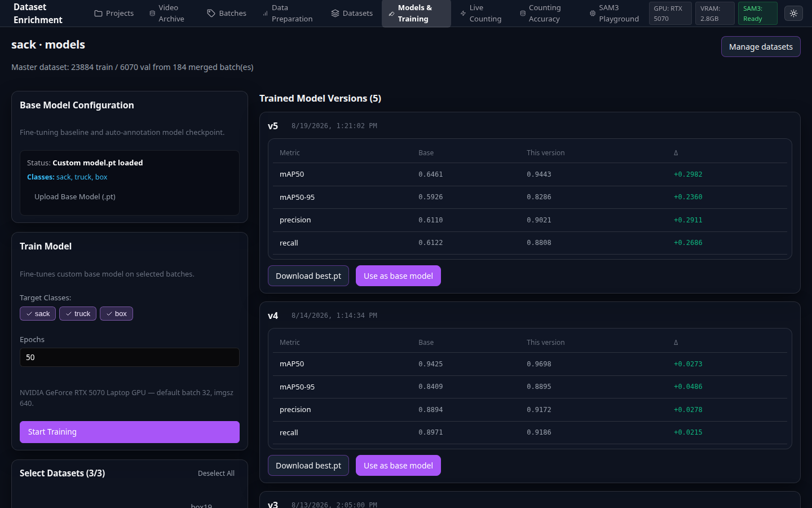Click the VRAM: 2.8GB status chip
This screenshot has height=508, width=812.
pos(715,13)
